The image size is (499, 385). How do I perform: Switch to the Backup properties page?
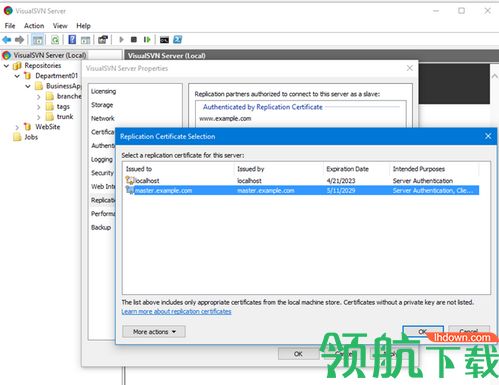(x=101, y=227)
